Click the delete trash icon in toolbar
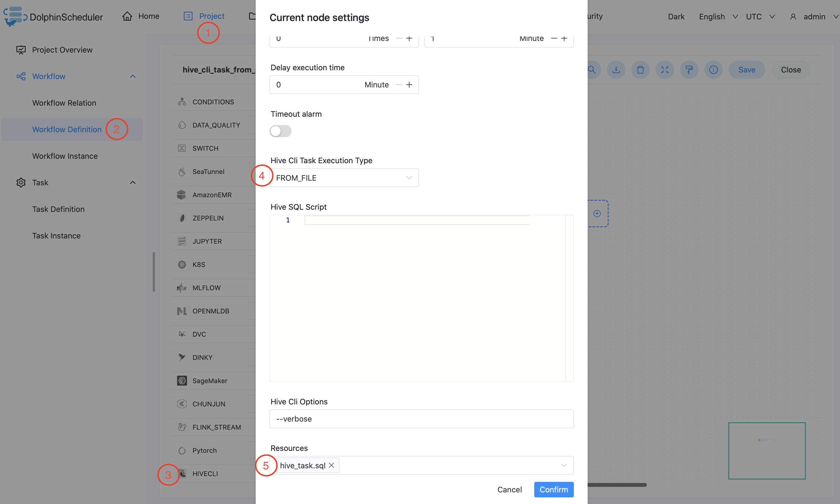The image size is (840, 504). (x=640, y=70)
